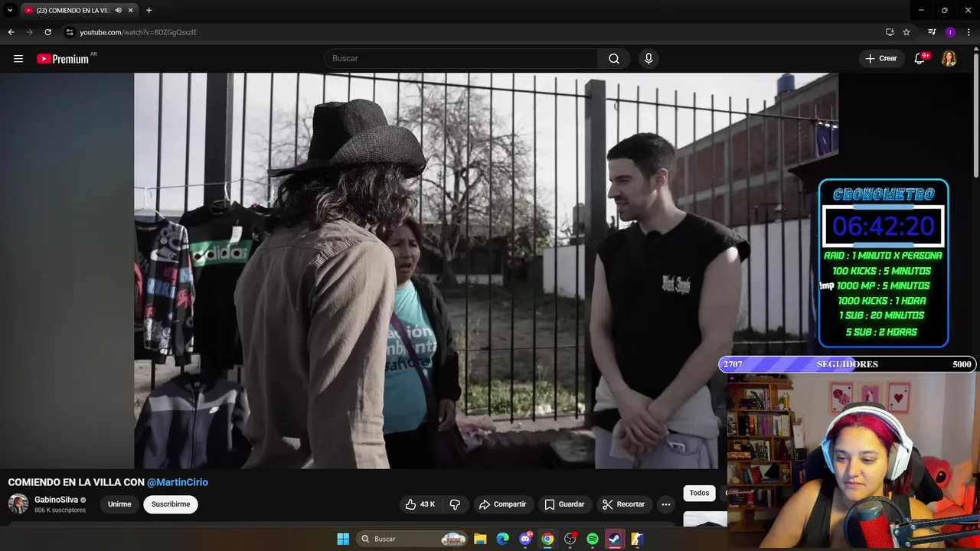Open GabinoSilva channel avatar
Viewport: 980px width, 551px height.
18,504
